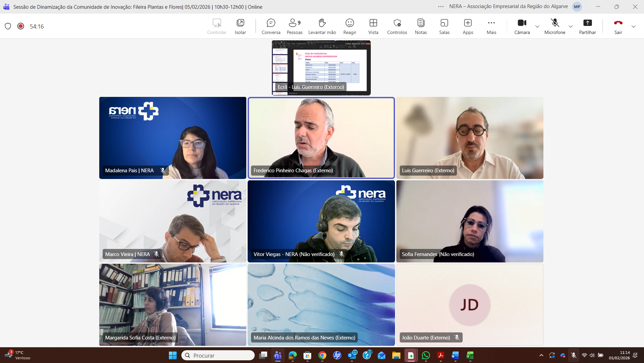Click the Procurar taskbar search box
The image size is (644, 363).
tap(218, 355)
